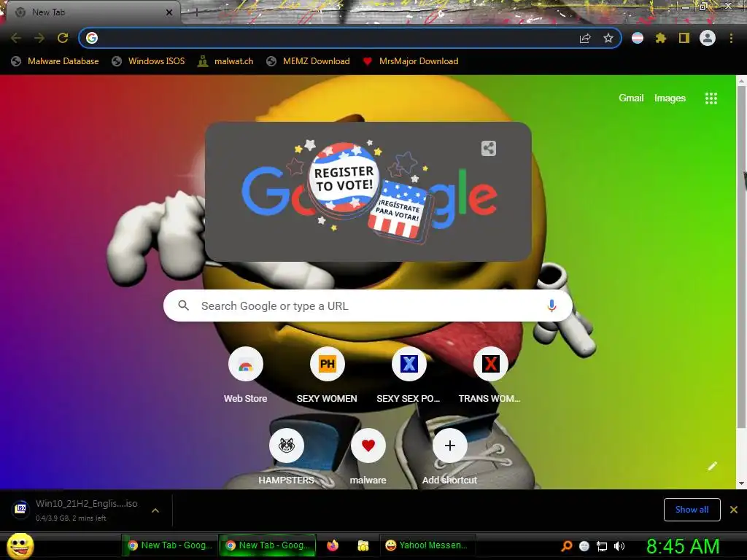Open the smiley Start button
747x560 pixels.
(x=20, y=545)
